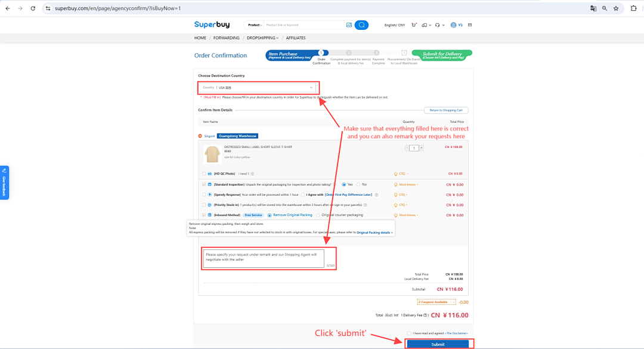This screenshot has width=644, height=349.
Task: Open the browser extensions puzzle icon
Action: tap(634, 8)
